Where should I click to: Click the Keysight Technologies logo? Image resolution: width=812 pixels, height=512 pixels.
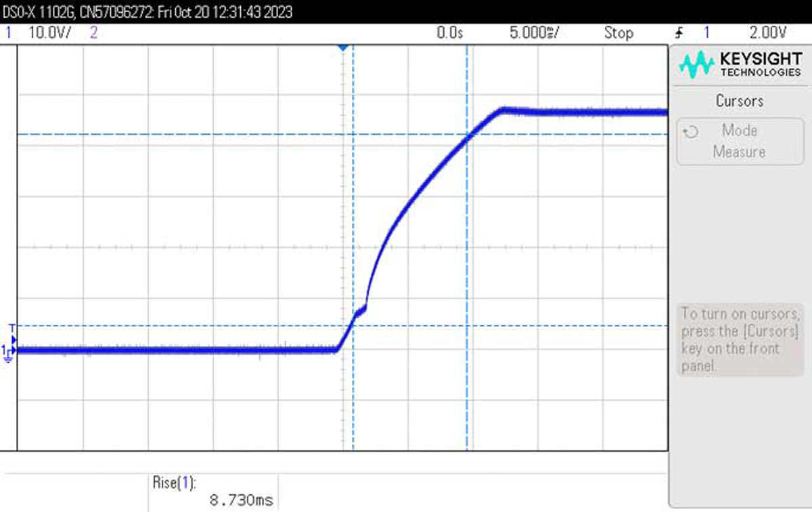coord(740,65)
